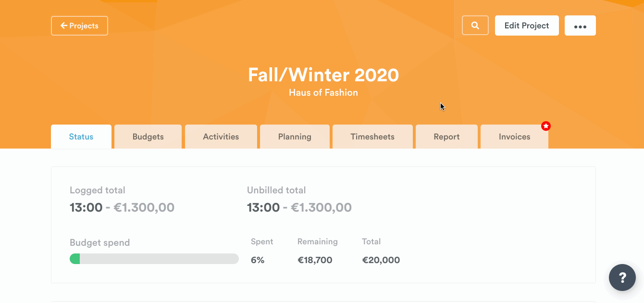Viewport: 644px width, 303px height.
Task: Go back to Projects
Action: click(x=79, y=26)
